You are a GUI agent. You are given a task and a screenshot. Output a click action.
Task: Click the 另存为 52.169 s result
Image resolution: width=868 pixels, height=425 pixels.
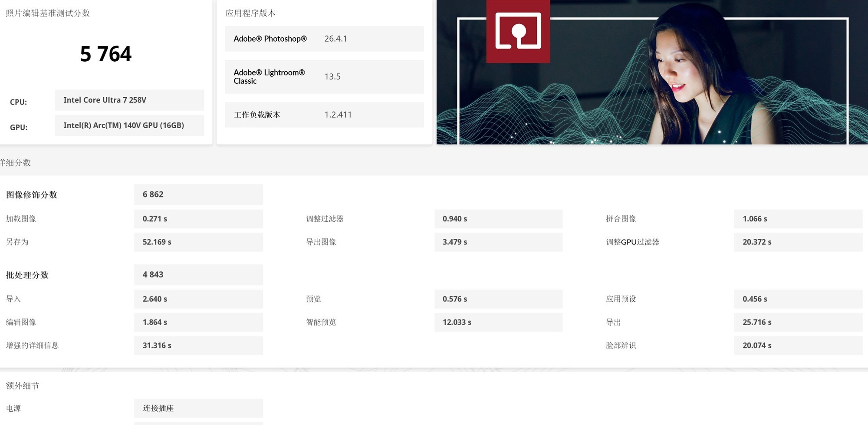[198, 242]
